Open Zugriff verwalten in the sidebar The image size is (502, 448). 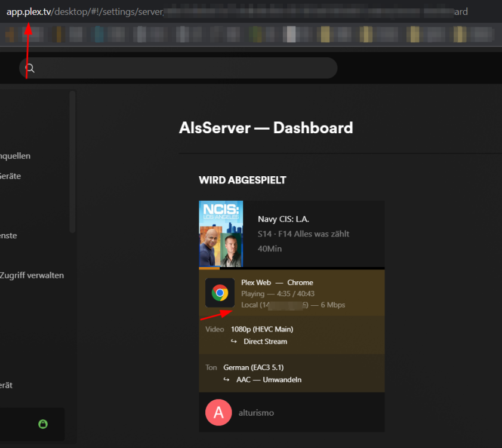[x=32, y=275]
